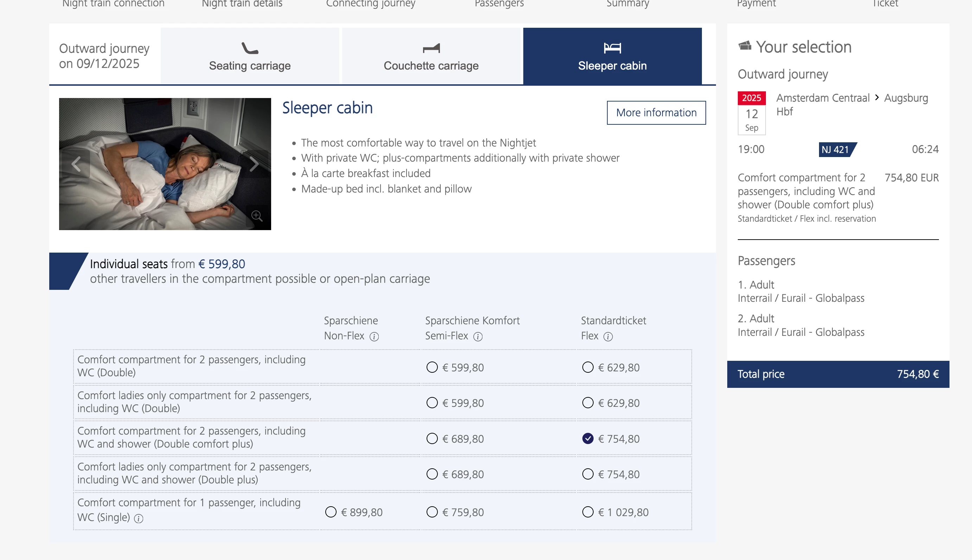972x560 pixels.
Task: Open info icon beside Single compartment
Action: click(139, 519)
